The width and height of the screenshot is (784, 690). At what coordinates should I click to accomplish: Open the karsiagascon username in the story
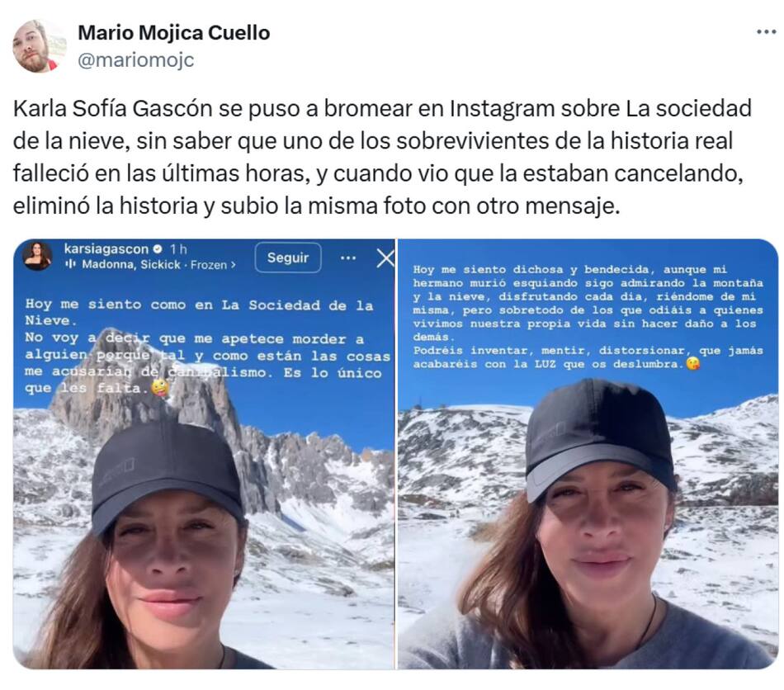(106, 249)
